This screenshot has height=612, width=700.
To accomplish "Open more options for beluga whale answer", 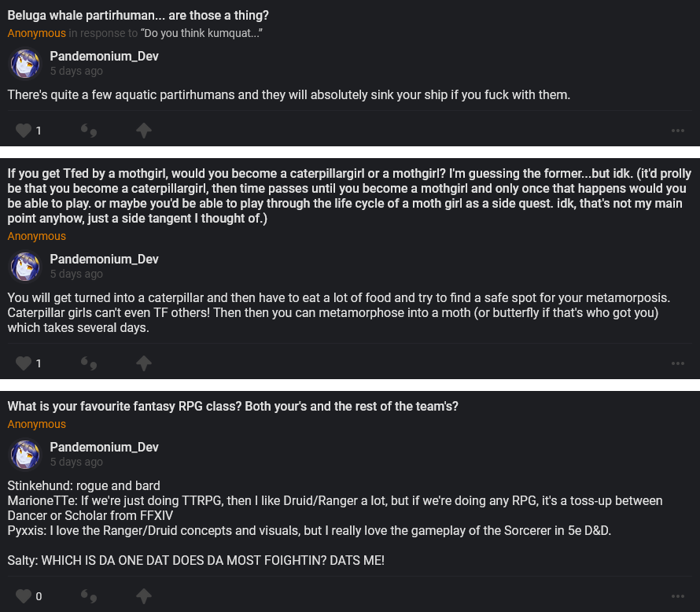I will tap(678, 131).
